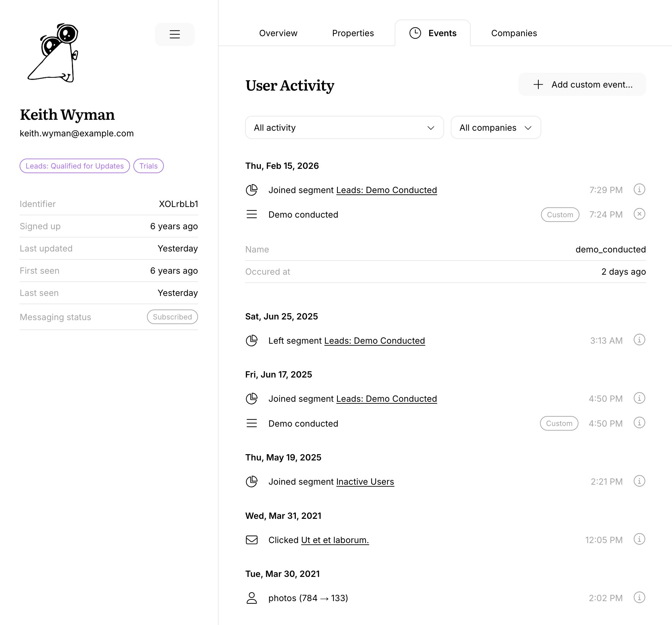Image resolution: width=672 pixels, height=625 pixels.
Task: Click the envelope icon beside the Clicked email event
Action: (251, 540)
